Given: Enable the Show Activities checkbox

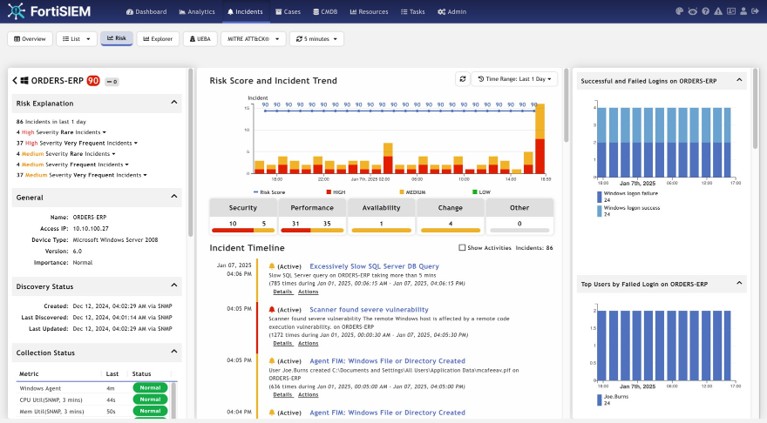Looking at the screenshot, I should coord(461,247).
